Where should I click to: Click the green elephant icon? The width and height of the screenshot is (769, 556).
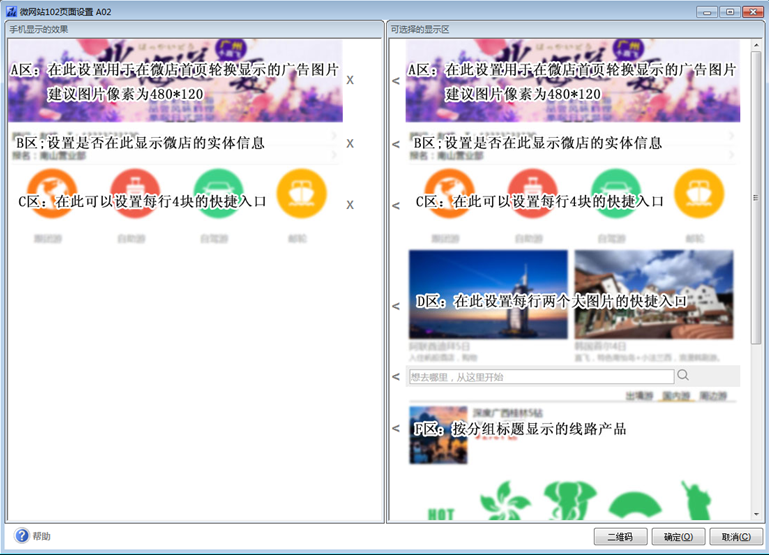570,501
